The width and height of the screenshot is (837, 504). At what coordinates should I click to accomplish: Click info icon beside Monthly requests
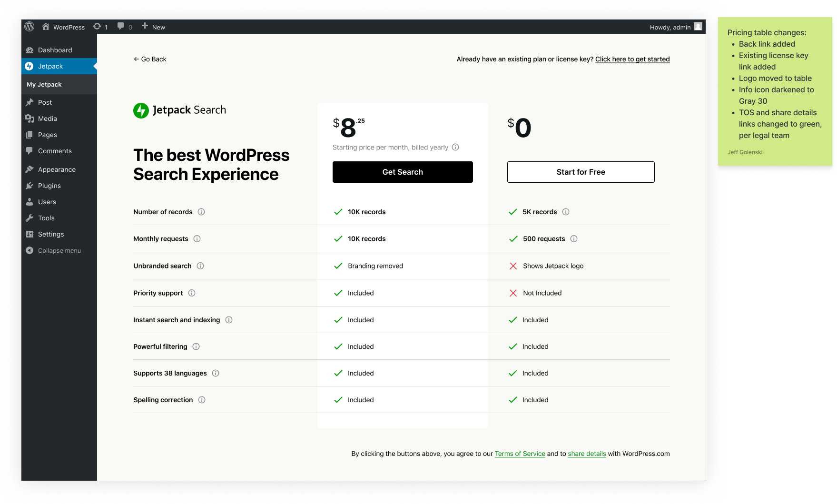(x=197, y=238)
